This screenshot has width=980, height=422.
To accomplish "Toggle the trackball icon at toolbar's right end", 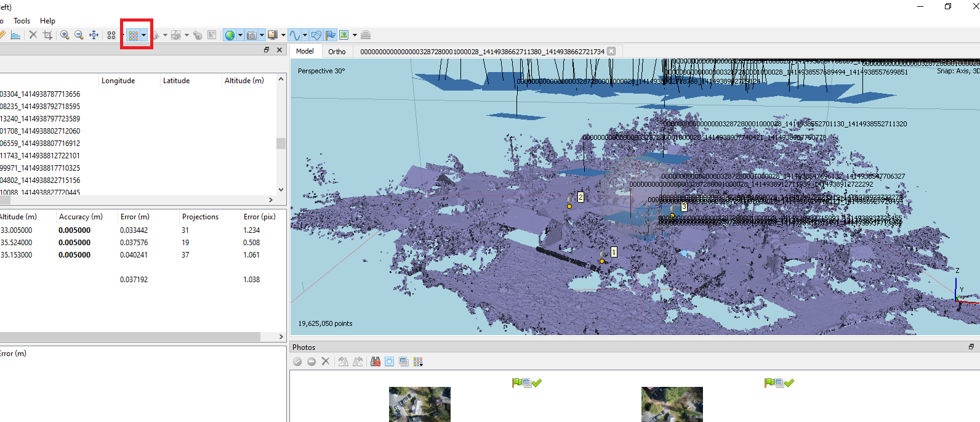I will coord(366,35).
